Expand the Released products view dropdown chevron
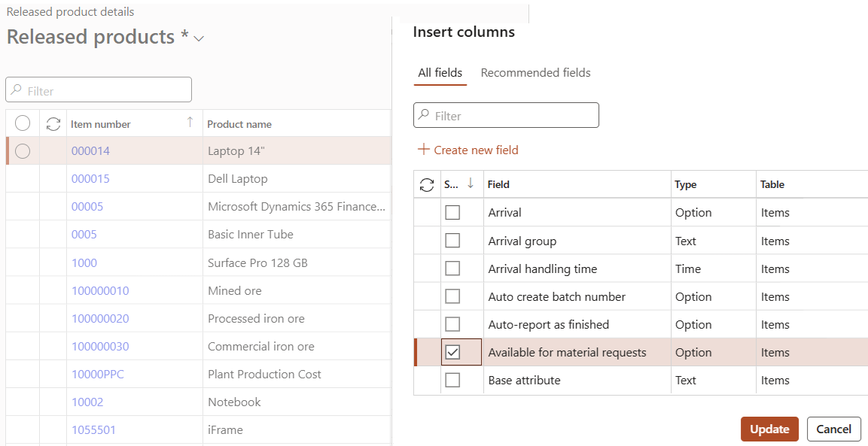This screenshot has height=446, width=868. point(199,38)
